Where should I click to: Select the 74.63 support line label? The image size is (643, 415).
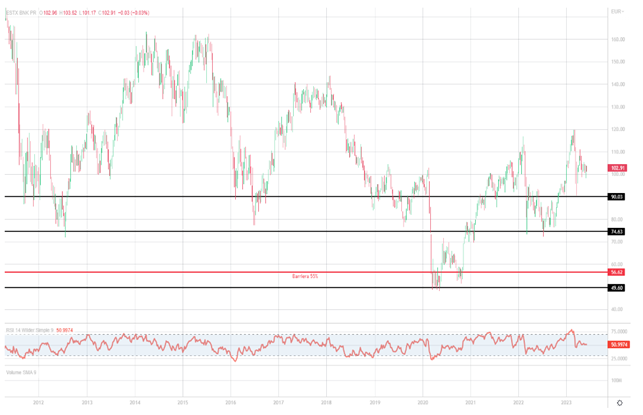[617, 231]
